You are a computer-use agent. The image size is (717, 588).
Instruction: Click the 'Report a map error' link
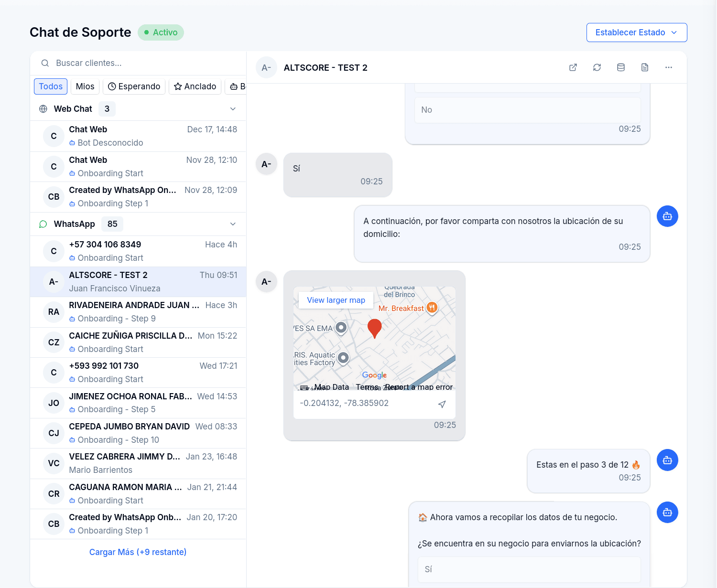(419, 387)
